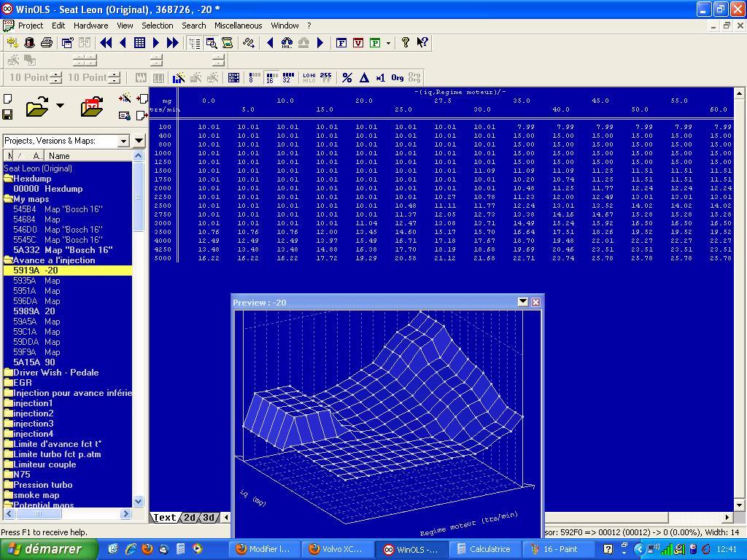The width and height of the screenshot is (747, 560).
Task: Click the folder with red calendar icon
Action: point(92,106)
